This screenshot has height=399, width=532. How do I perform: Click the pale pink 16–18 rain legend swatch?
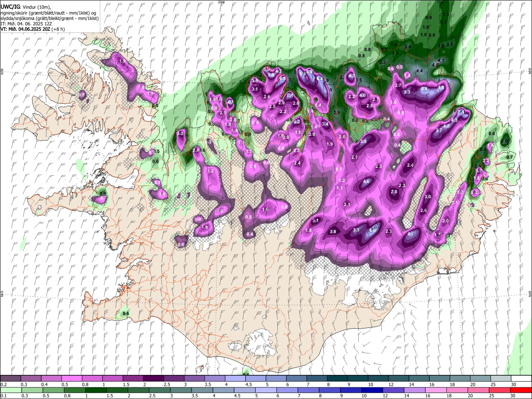(x=436, y=390)
